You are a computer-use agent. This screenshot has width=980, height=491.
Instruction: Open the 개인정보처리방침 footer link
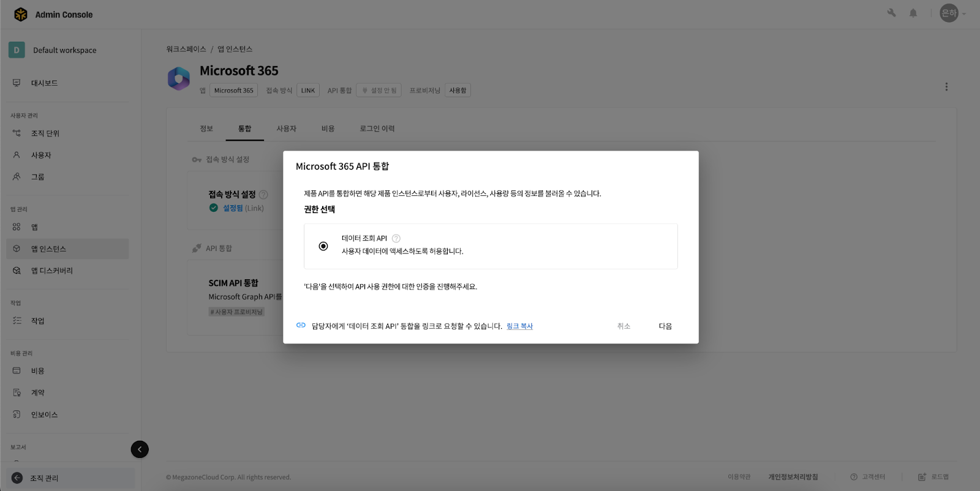click(793, 477)
